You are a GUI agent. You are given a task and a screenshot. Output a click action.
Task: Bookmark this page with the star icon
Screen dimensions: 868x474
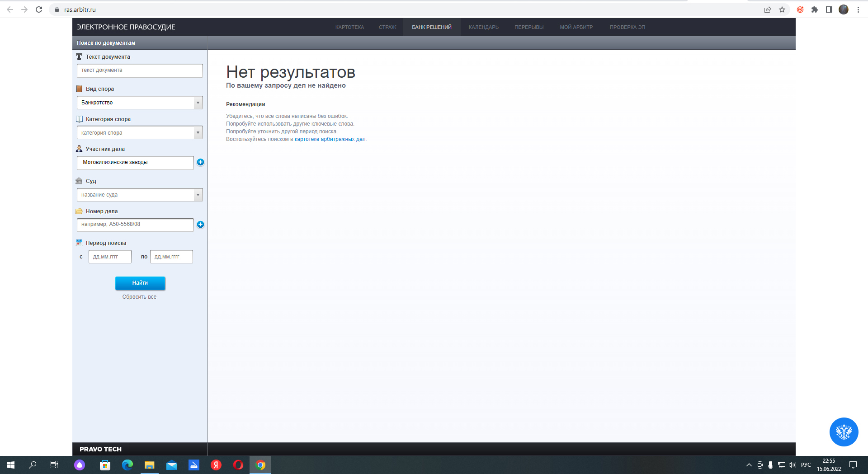(x=782, y=9)
